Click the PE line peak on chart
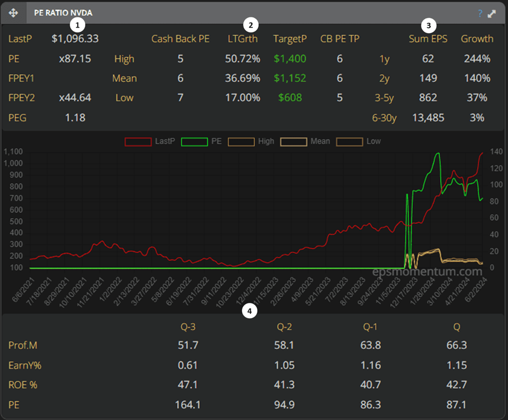 point(438,154)
